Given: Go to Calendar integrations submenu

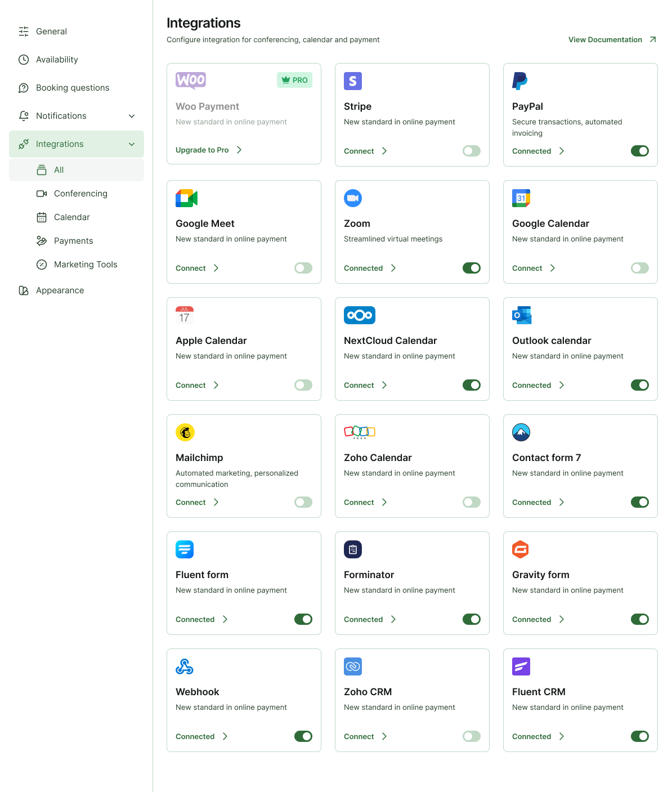Looking at the screenshot, I should (x=77, y=217).
